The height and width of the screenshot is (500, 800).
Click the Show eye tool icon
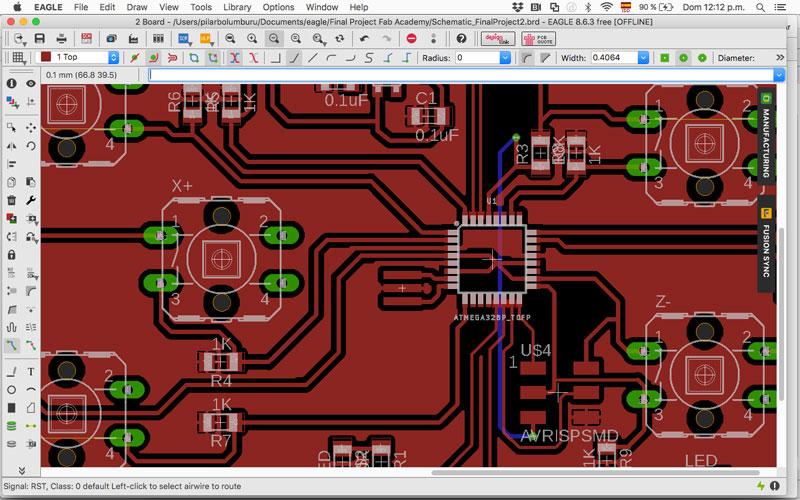click(x=31, y=83)
